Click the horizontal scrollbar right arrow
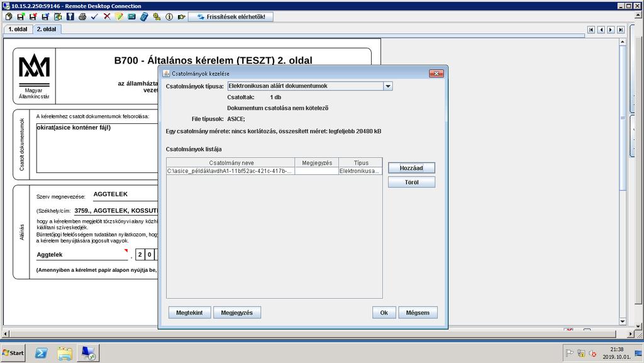 pos(631,334)
